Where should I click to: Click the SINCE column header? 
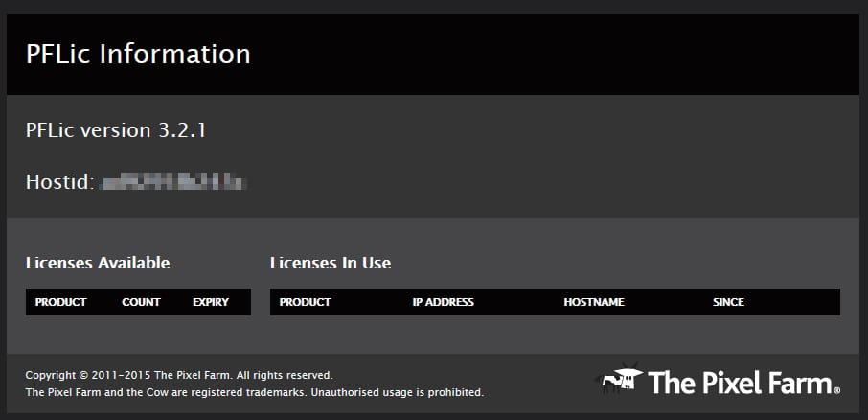[728, 302]
